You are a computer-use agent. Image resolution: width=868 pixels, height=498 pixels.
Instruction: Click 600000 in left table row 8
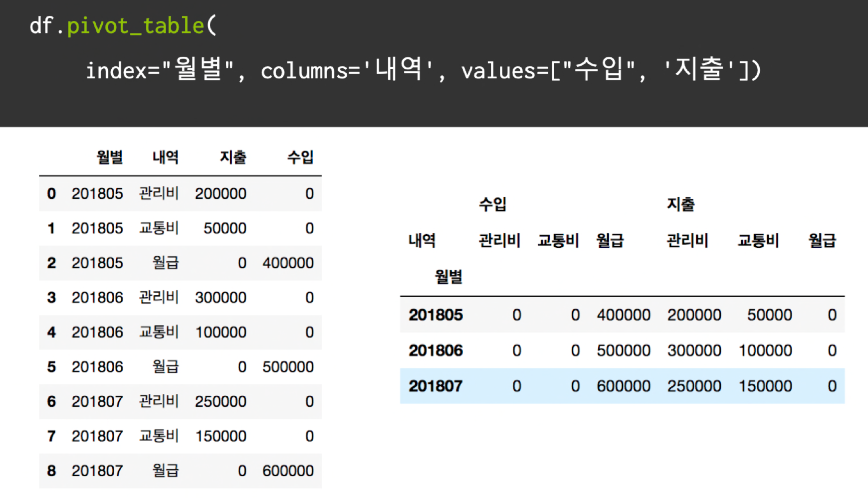click(x=288, y=471)
